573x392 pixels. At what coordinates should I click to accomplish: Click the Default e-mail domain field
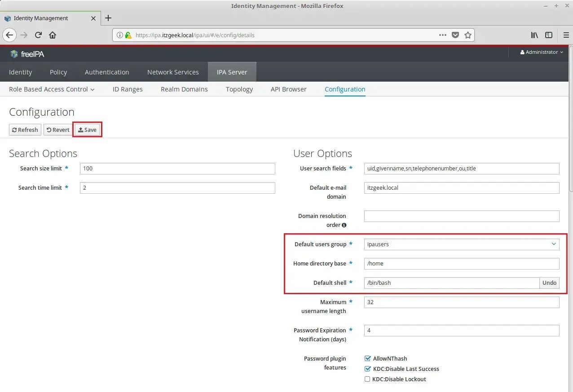point(462,188)
